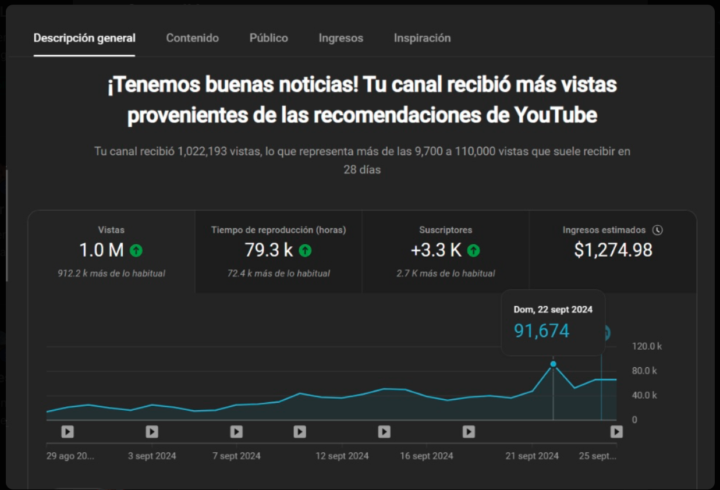Screen dimensions: 720x490
Task: Open the Inspiración tab
Action: 422,38
